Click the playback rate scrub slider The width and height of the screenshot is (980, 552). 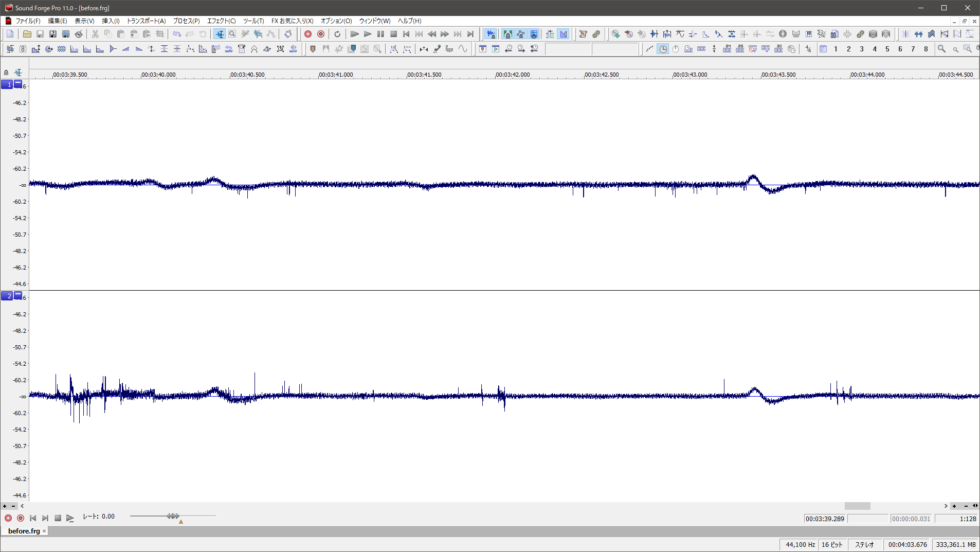(173, 516)
